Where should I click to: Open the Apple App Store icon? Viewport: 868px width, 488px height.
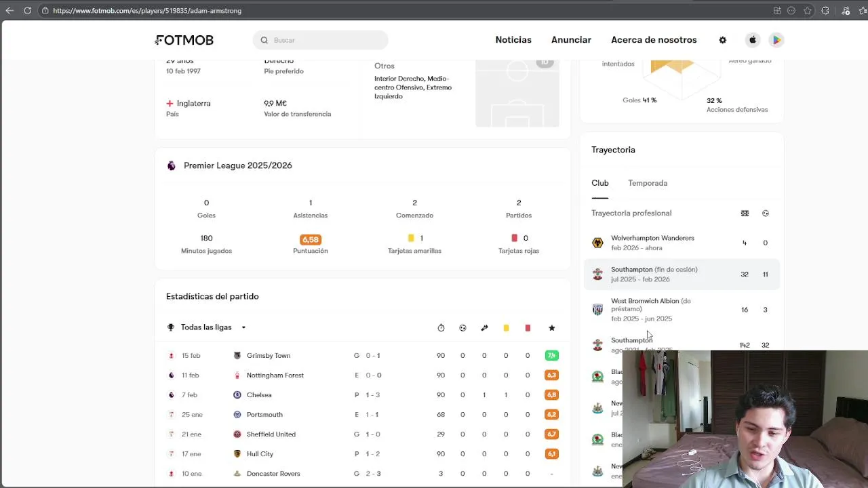pyautogui.click(x=753, y=40)
